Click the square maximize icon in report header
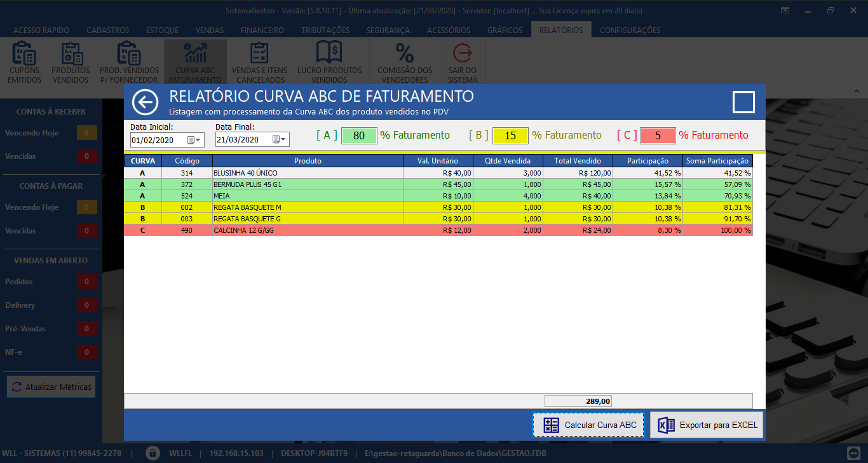This screenshot has width=868, height=463. [743, 102]
